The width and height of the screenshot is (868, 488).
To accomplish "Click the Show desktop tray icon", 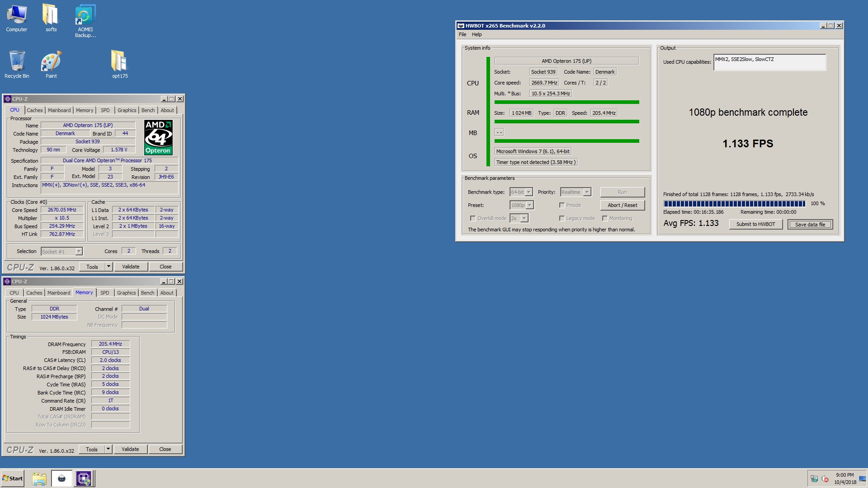I will point(863,479).
